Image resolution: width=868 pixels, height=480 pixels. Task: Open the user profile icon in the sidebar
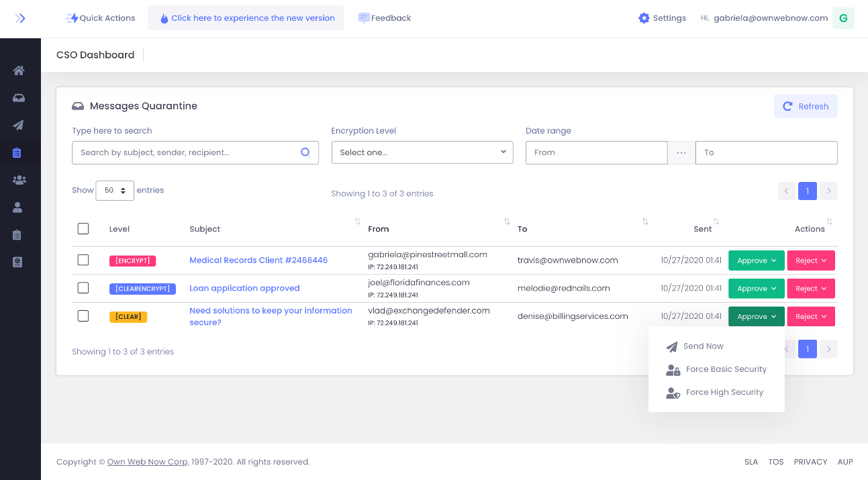[x=19, y=207]
